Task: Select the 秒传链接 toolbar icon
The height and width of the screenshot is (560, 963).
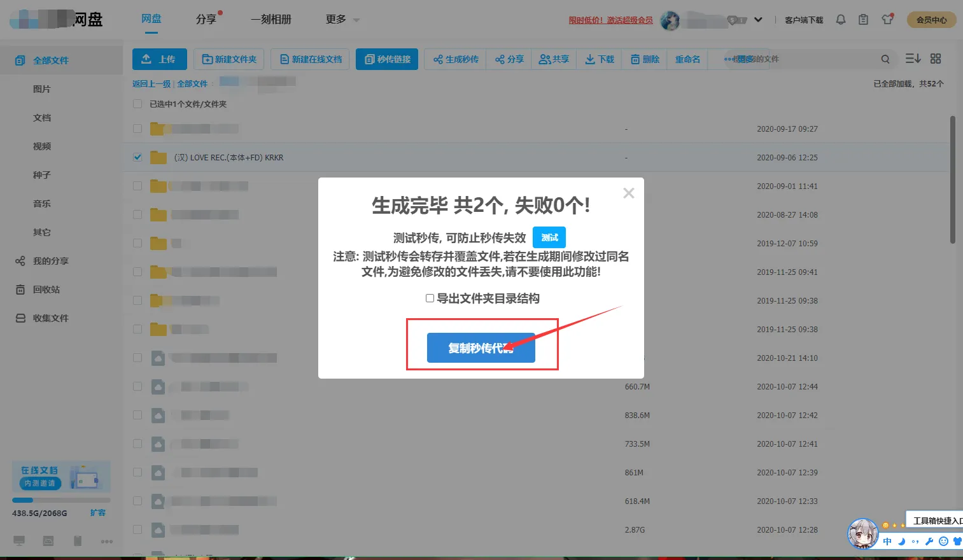Action: 386,59
